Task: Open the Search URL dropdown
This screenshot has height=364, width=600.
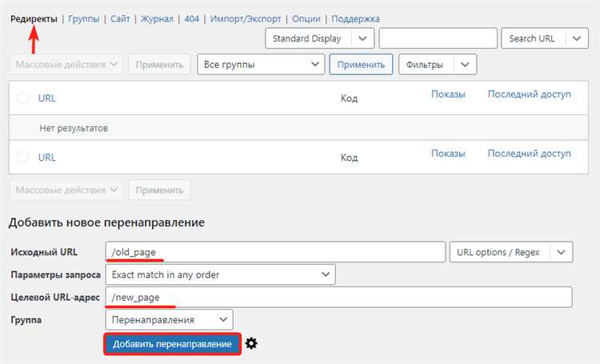Action: 545,38
